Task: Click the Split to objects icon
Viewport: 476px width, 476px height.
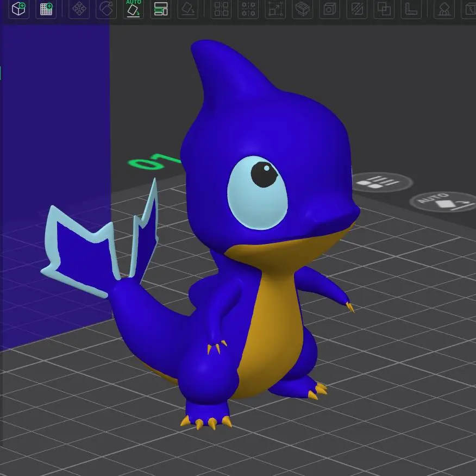Action: [221, 9]
